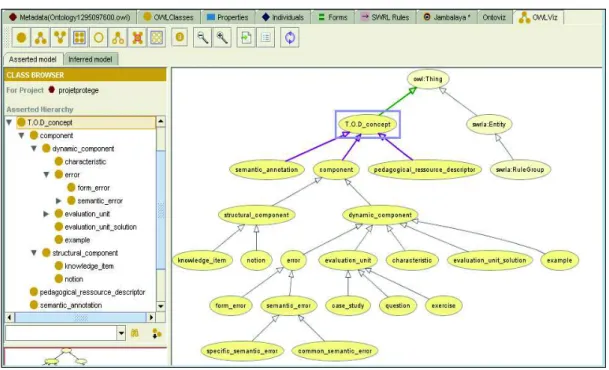The width and height of the screenshot is (609, 370).
Task: Select the common_semantic_error graph node
Action: [x=335, y=351]
